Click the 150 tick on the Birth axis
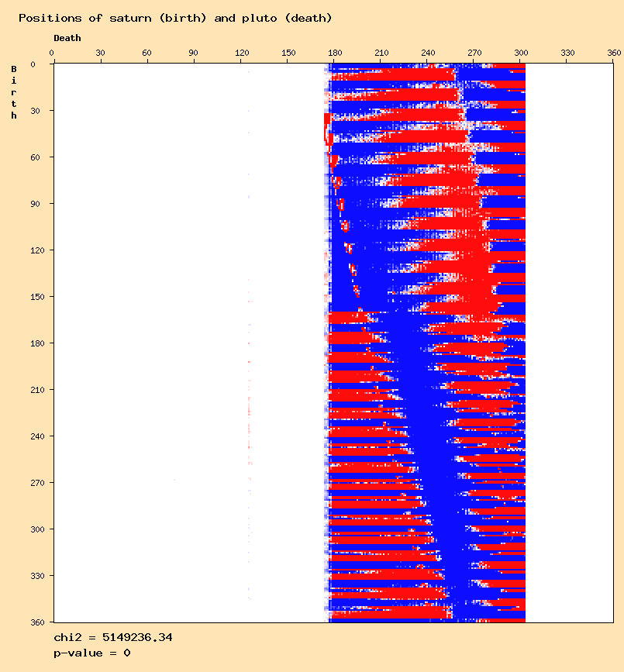The image size is (624, 672). pos(37,297)
